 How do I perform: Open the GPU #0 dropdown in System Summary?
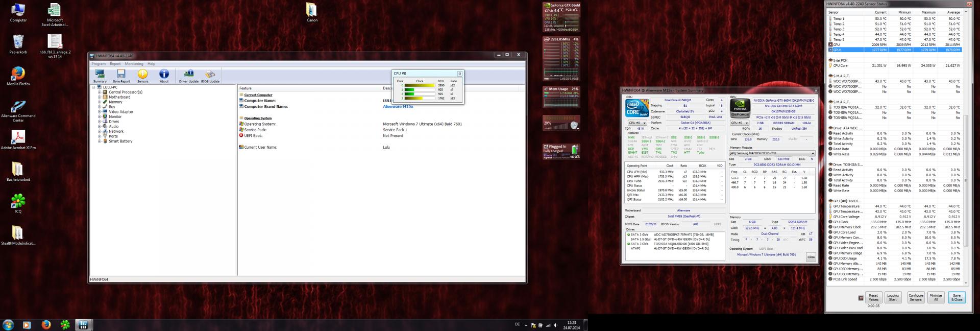point(740,123)
